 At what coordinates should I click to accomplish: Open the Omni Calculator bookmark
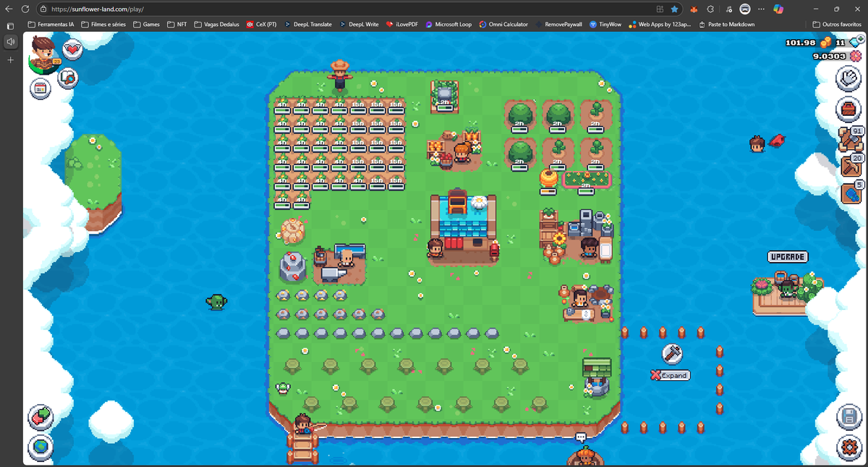coord(503,24)
